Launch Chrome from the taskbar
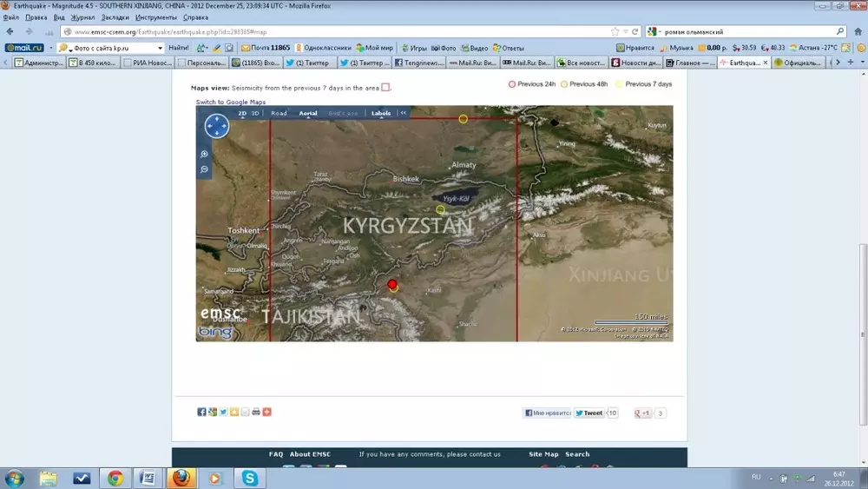Image resolution: width=868 pixels, height=489 pixels. click(115, 478)
